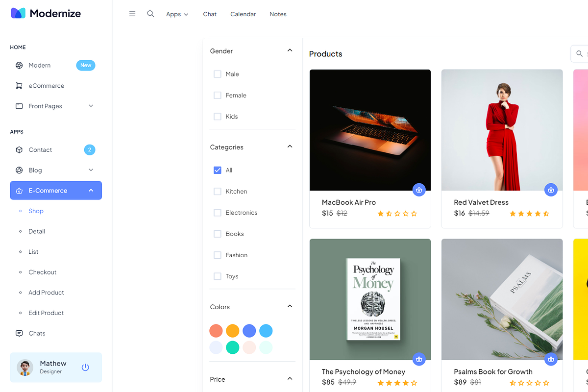Add MacBook Air Pro to cart
The image size is (588, 392).
(419, 190)
